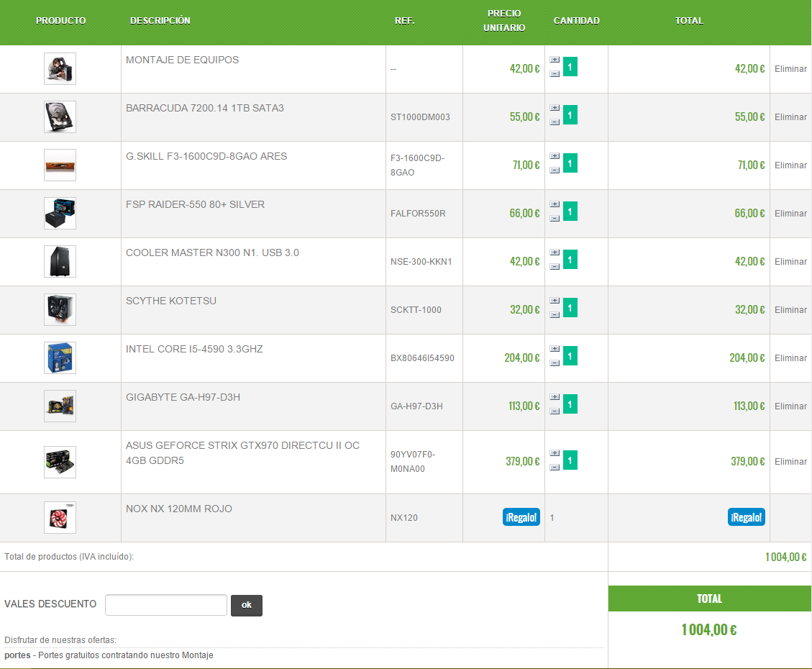The width and height of the screenshot is (812, 669).
Task: Eliminar MONTAJE DE EQUIPOS from cart
Action: [790, 69]
